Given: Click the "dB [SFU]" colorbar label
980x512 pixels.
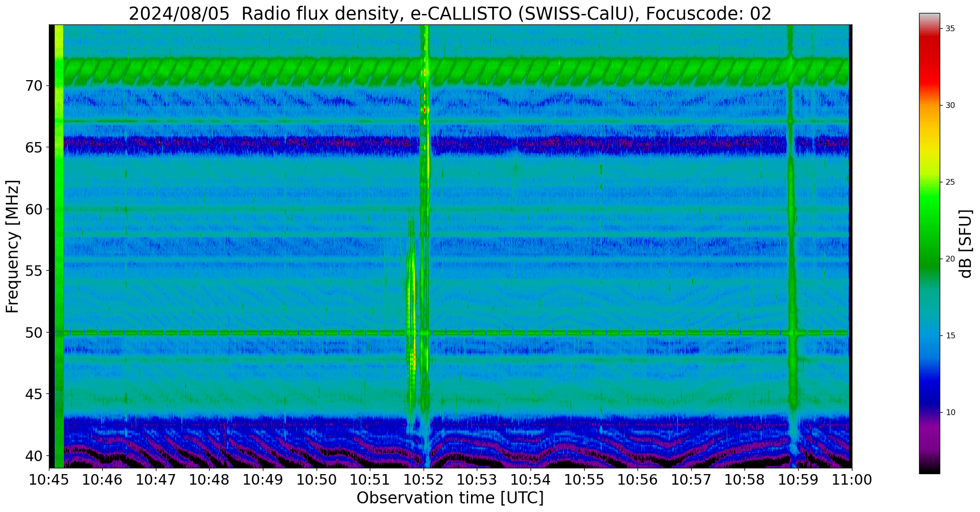Looking at the screenshot, I should (x=966, y=244).
